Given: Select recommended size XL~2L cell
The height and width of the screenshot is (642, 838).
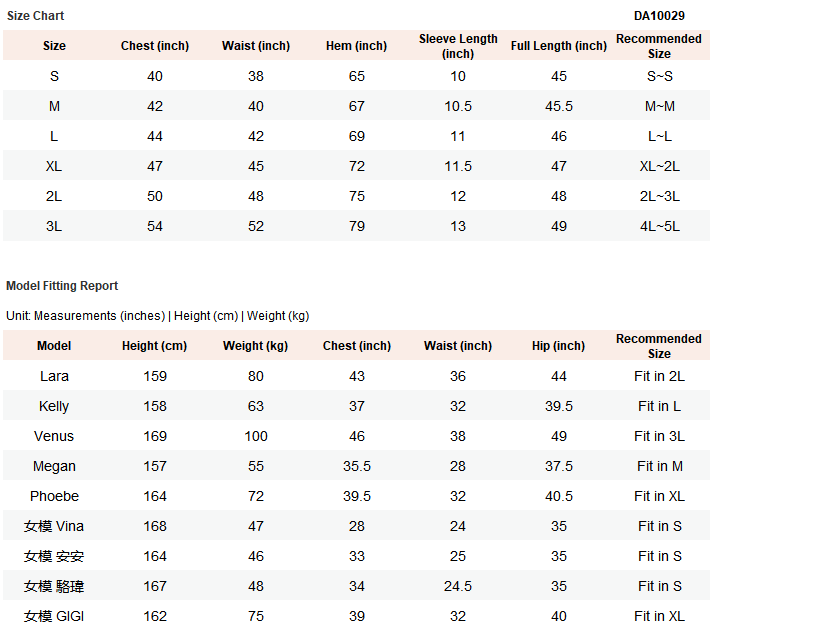Looking at the screenshot, I should click(x=659, y=166).
